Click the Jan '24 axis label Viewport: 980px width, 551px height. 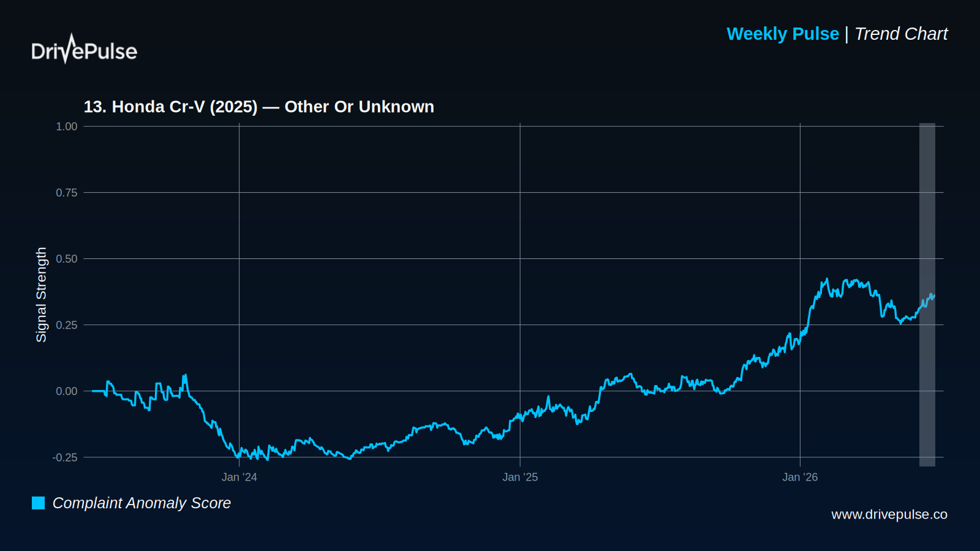(239, 478)
